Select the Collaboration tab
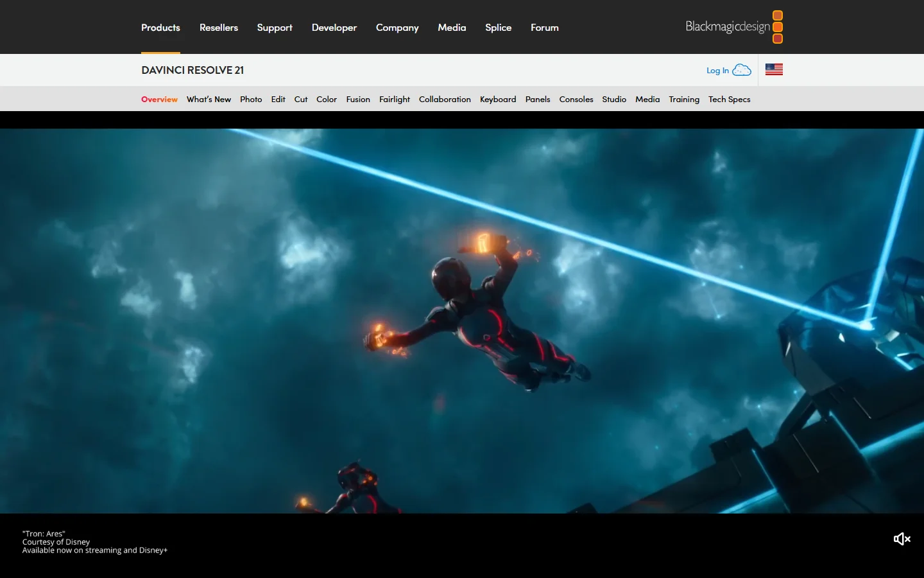This screenshot has height=578, width=924. (x=445, y=99)
